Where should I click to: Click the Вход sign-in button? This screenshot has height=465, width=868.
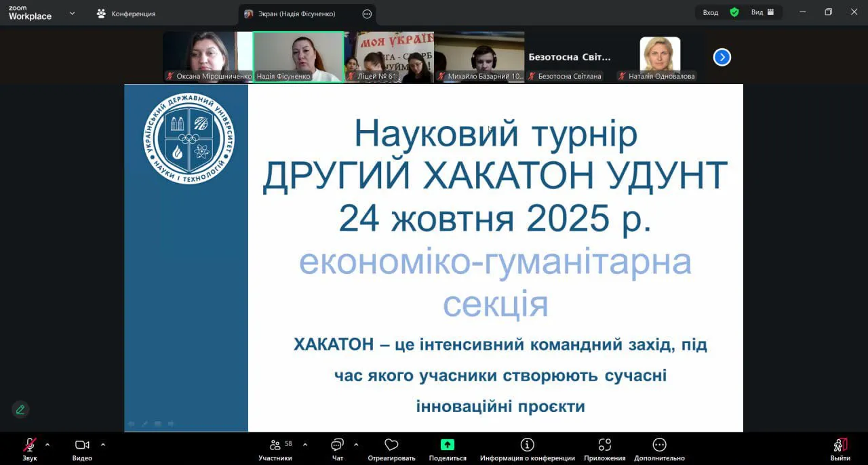pyautogui.click(x=710, y=12)
